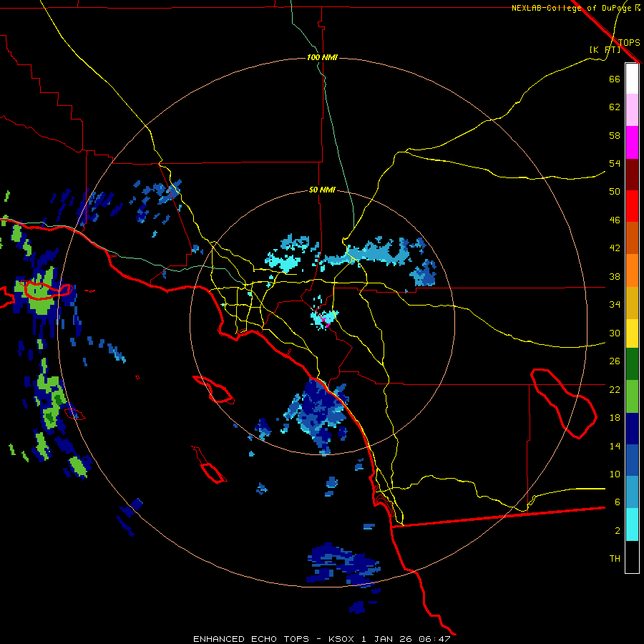Click the dark orange 42-46 kft swatch
This screenshot has height=644, width=644.
click(x=632, y=238)
